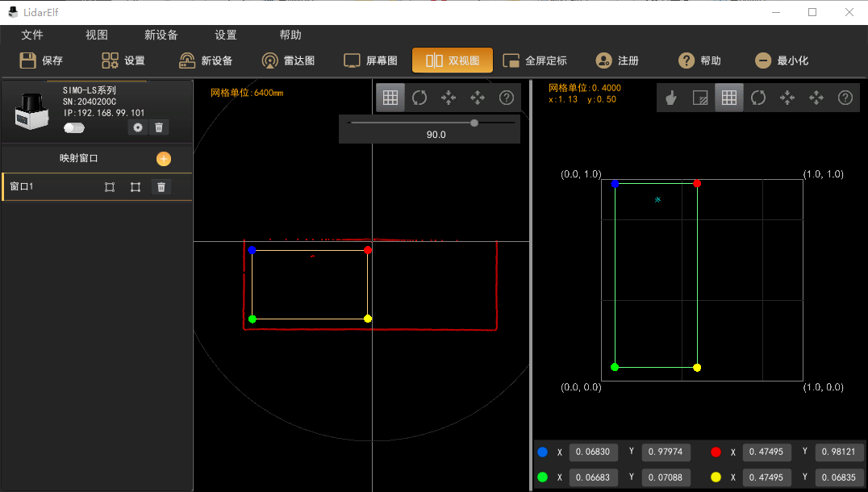The height and width of the screenshot is (492, 868).
Task: Open 全屏定标 fullscreen calibration
Action: pyautogui.click(x=535, y=60)
